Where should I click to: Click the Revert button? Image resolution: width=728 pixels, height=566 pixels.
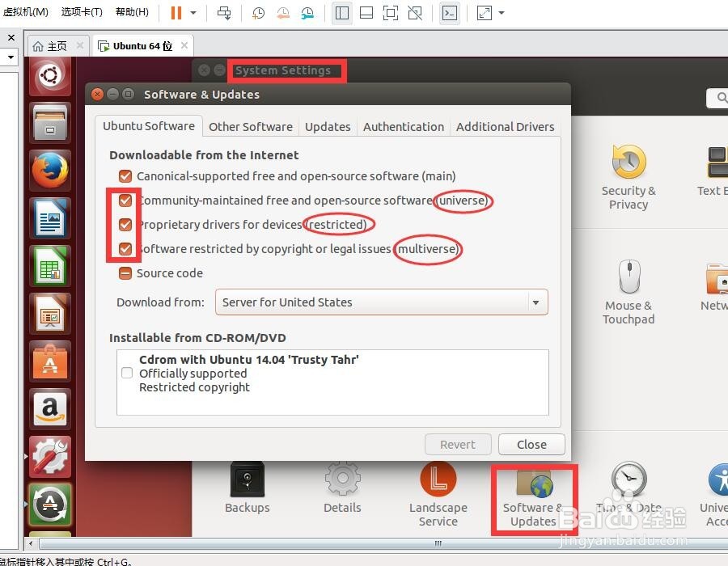click(458, 445)
